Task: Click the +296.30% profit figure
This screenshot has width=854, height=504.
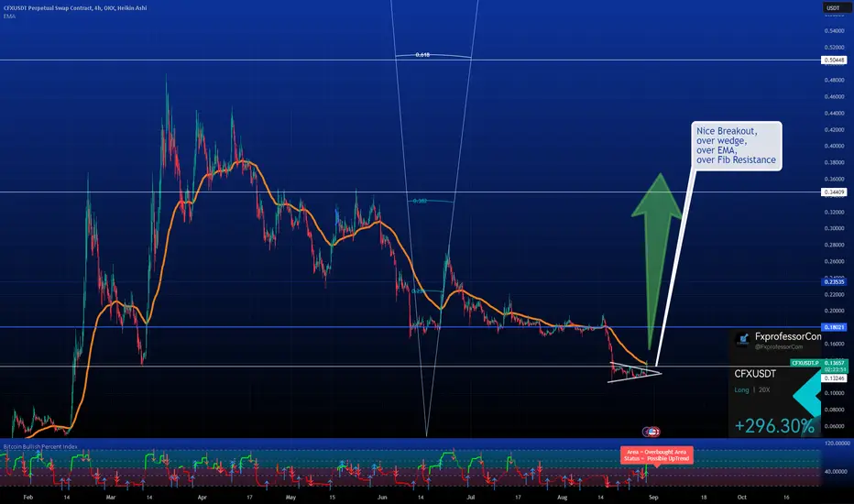Action: (x=774, y=425)
